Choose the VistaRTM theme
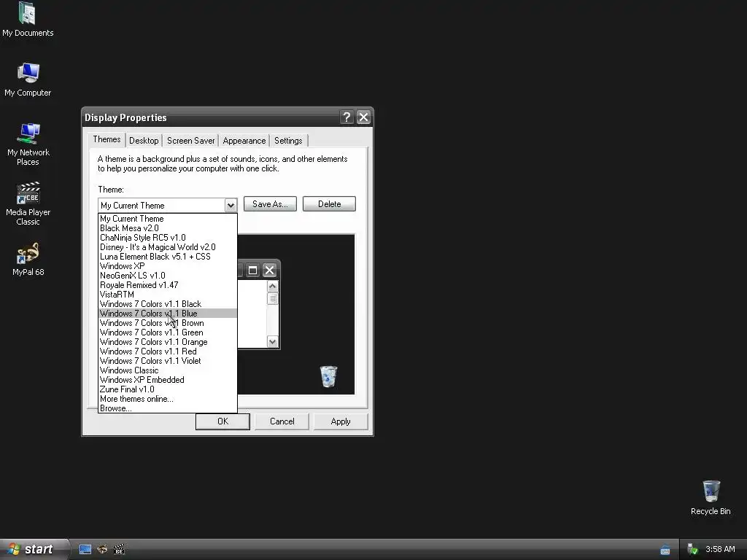Screen dimensions: 747x560 point(168,295)
